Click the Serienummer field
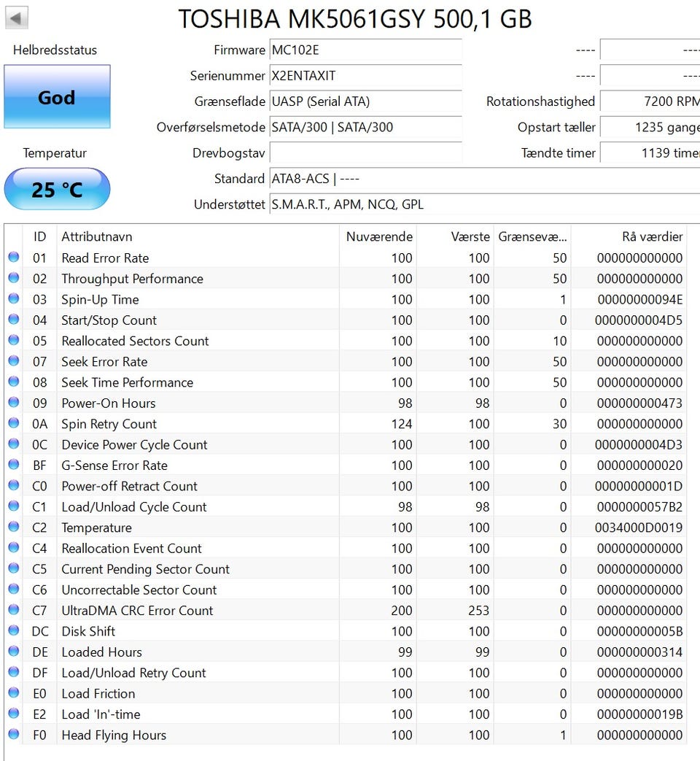The height and width of the screenshot is (761, 700). coord(365,76)
